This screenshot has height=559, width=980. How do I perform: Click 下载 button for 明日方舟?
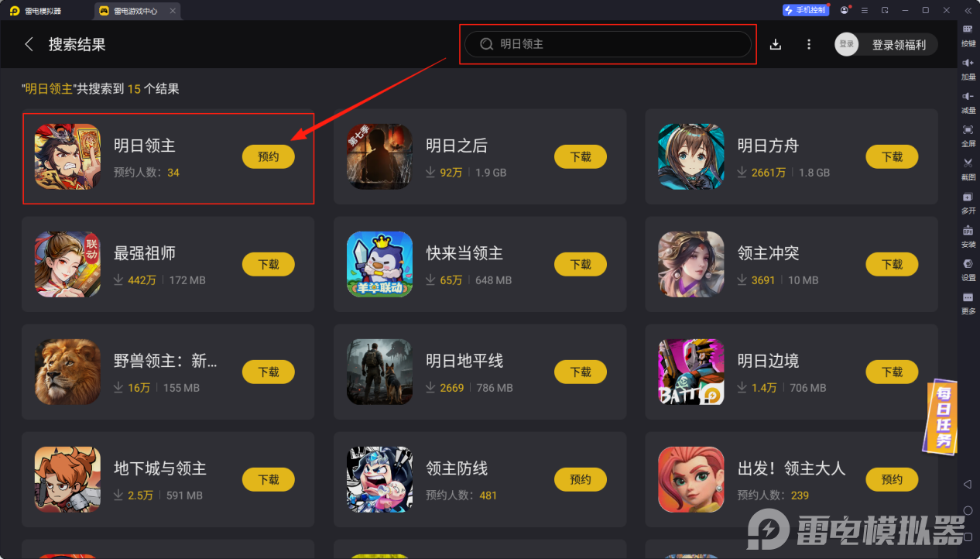(892, 156)
